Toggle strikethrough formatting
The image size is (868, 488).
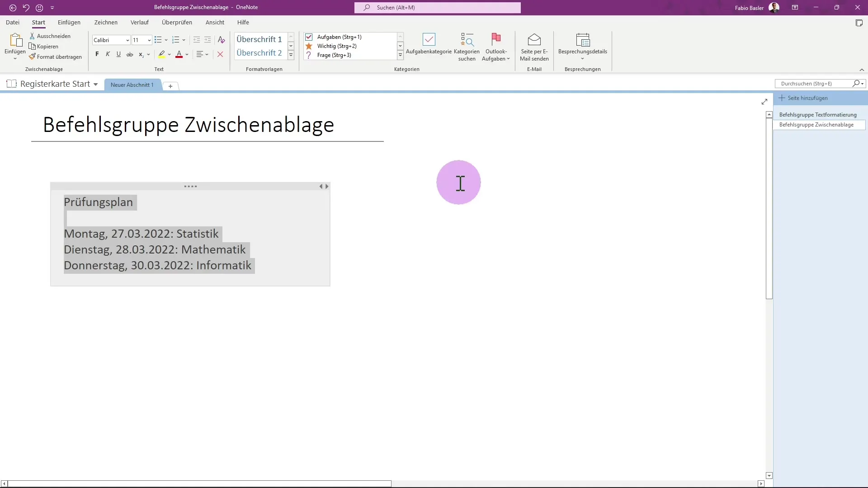130,54
